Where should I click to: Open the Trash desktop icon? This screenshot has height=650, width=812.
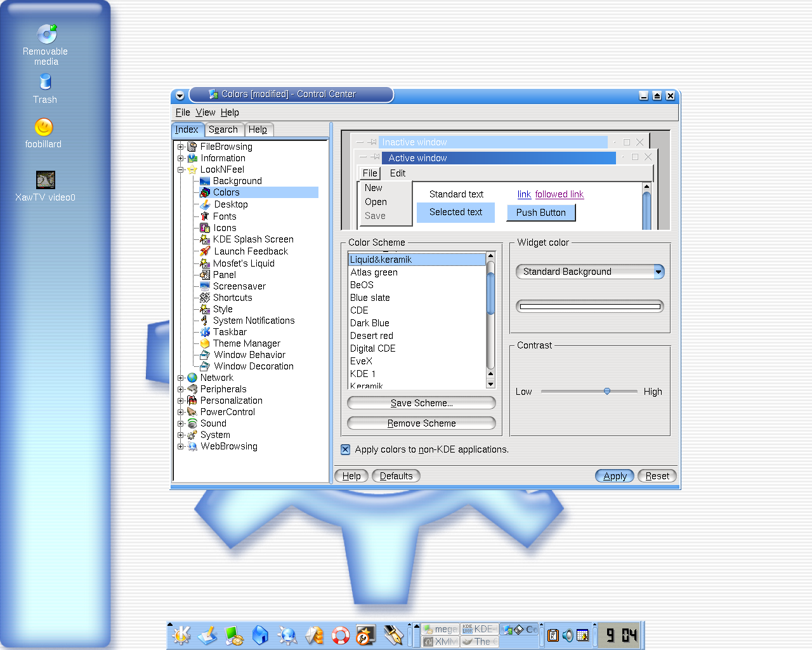pos(45,88)
